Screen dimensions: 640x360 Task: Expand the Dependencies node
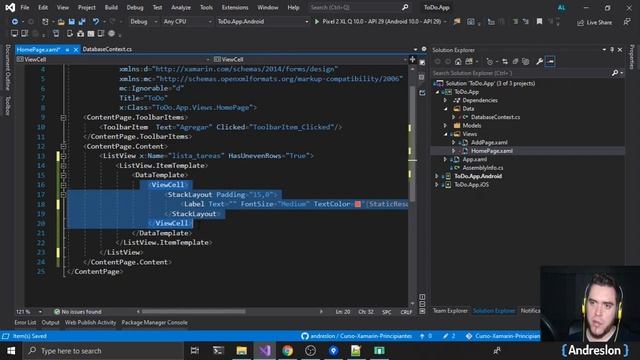[x=445, y=100]
